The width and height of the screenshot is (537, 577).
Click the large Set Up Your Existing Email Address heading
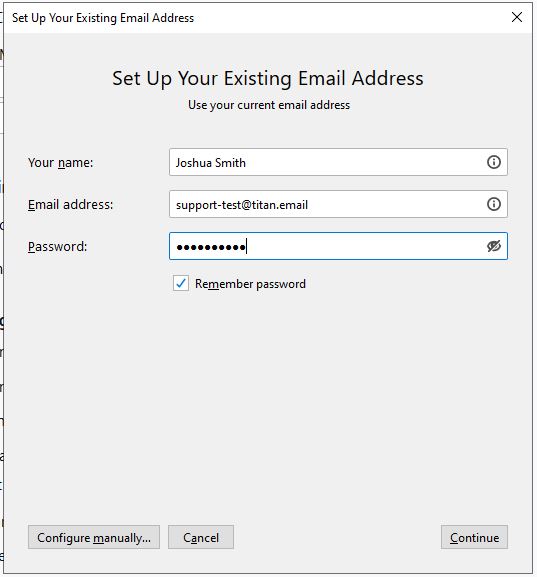pyautogui.click(x=268, y=78)
